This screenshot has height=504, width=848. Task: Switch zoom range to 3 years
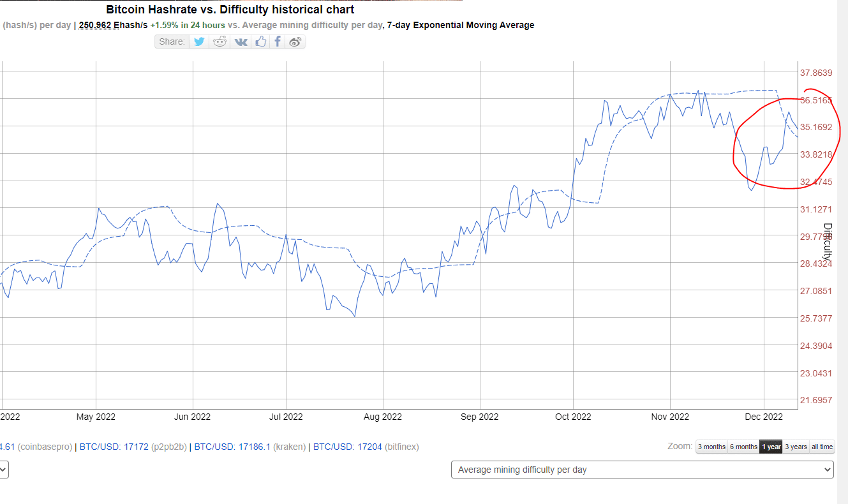pyautogui.click(x=796, y=447)
